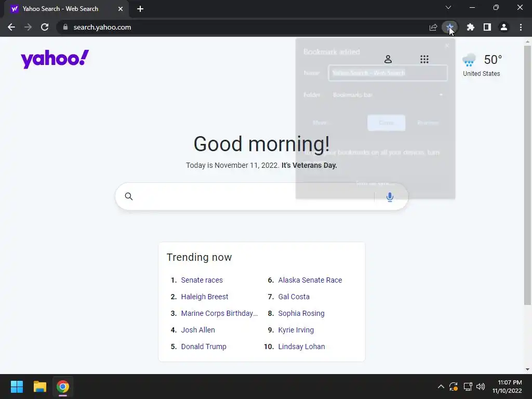Screen dimensions: 532x399
Task: Open the Chrome profile avatar
Action: click(x=504, y=27)
